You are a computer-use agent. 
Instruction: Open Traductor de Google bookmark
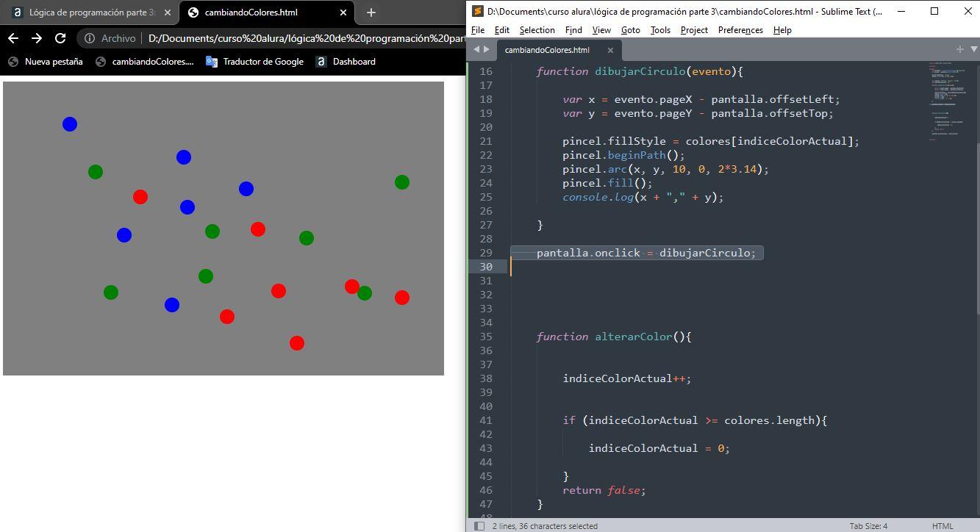(x=254, y=62)
